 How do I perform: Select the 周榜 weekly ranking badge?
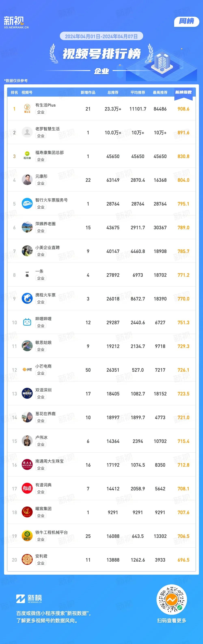[187, 22]
